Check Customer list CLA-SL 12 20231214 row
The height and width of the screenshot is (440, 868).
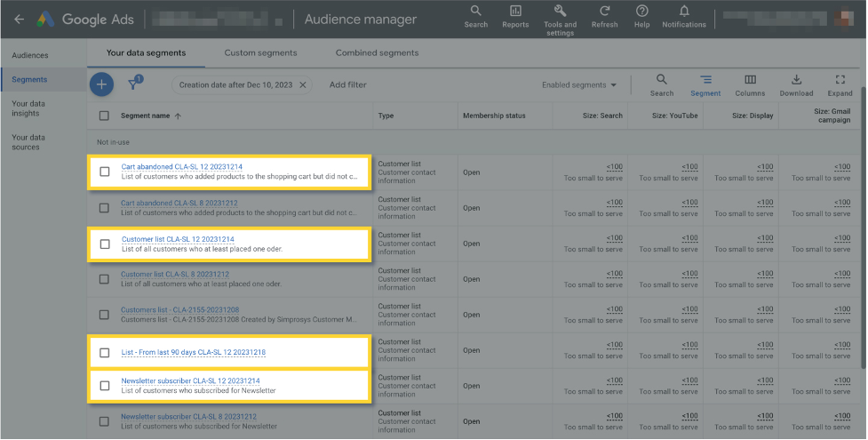click(x=104, y=244)
